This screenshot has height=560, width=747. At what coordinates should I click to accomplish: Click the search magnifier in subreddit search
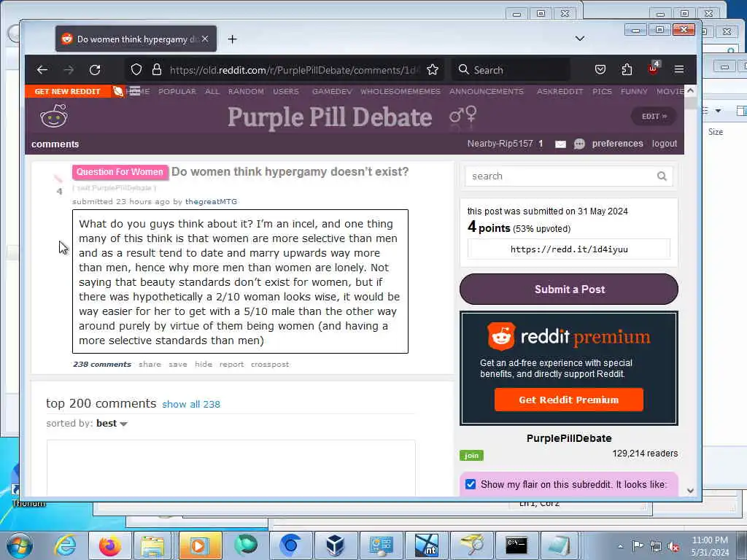point(662,176)
